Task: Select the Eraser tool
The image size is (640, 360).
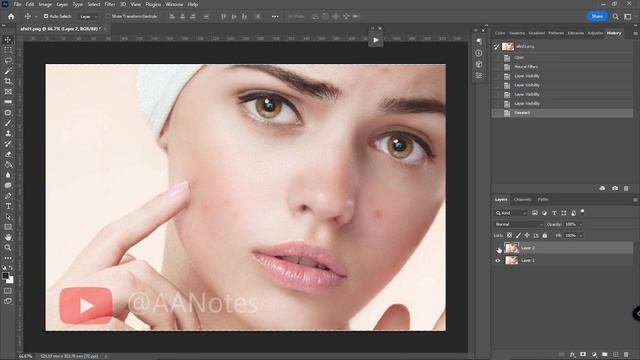Action: pyautogui.click(x=8, y=154)
